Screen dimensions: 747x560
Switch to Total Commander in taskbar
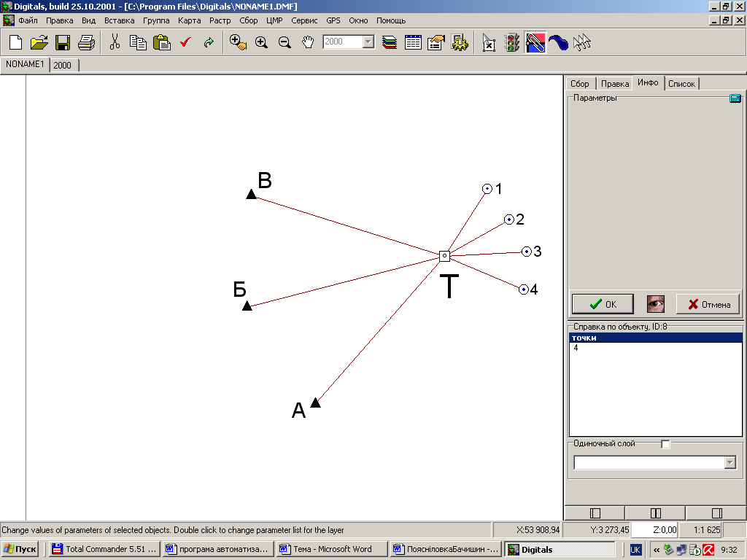pyautogui.click(x=104, y=549)
